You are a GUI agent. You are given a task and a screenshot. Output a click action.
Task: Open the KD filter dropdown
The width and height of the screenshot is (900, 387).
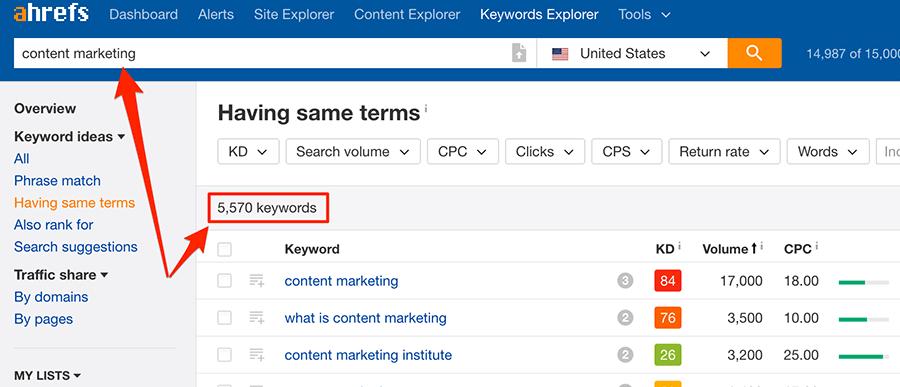(x=248, y=152)
